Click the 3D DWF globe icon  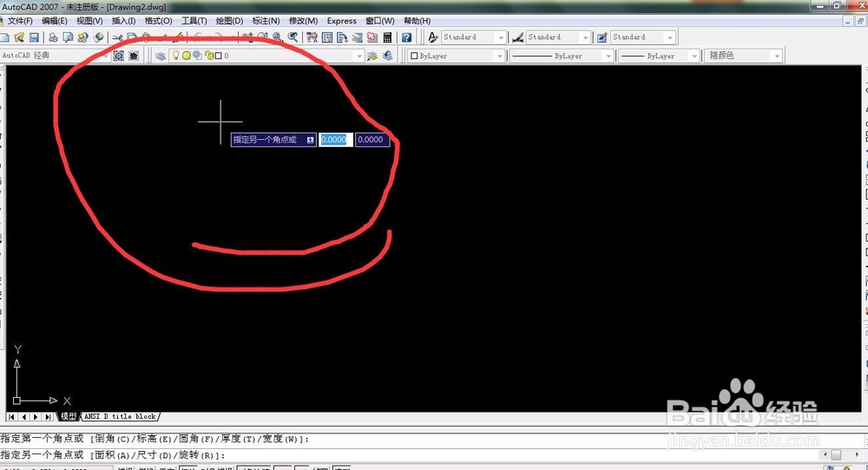tap(98, 37)
